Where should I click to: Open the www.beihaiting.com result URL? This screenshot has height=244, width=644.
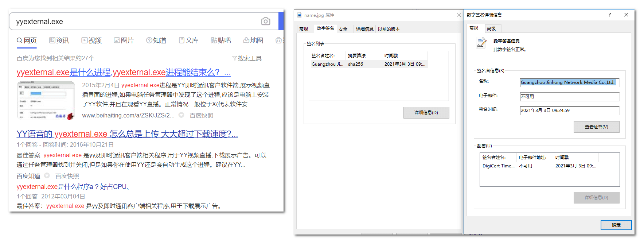[128, 115]
